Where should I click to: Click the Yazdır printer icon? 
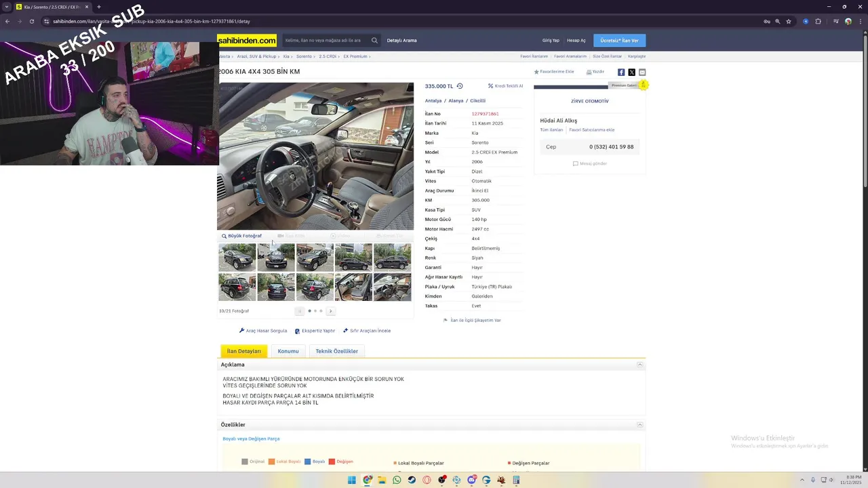click(x=589, y=72)
